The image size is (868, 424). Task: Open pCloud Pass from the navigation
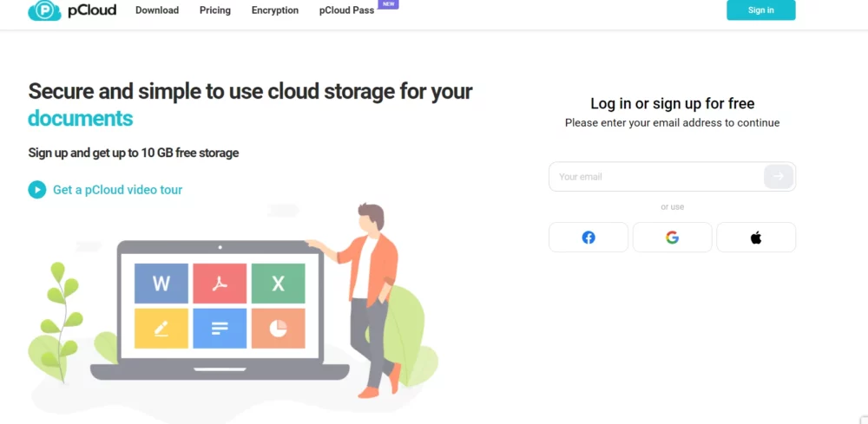click(x=346, y=10)
